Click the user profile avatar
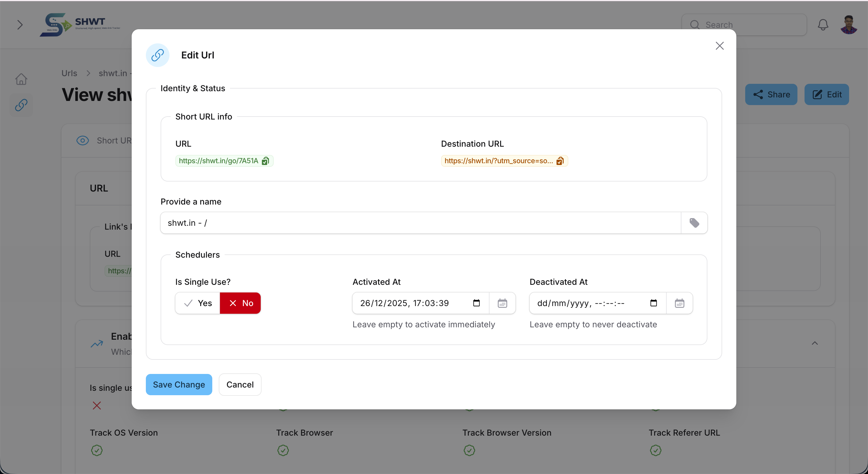The width and height of the screenshot is (868, 474). click(849, 24)
